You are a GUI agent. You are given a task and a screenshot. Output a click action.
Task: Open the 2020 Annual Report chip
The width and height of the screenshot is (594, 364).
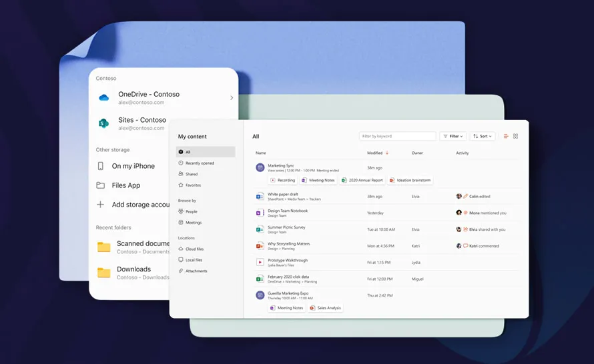362,181
